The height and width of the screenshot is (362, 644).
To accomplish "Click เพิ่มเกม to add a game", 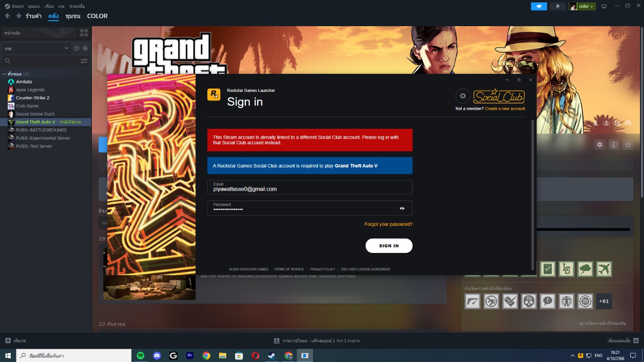I will [x=15, y=341].
